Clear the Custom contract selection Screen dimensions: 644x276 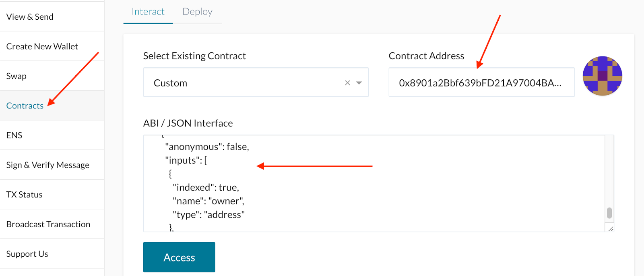347,83
